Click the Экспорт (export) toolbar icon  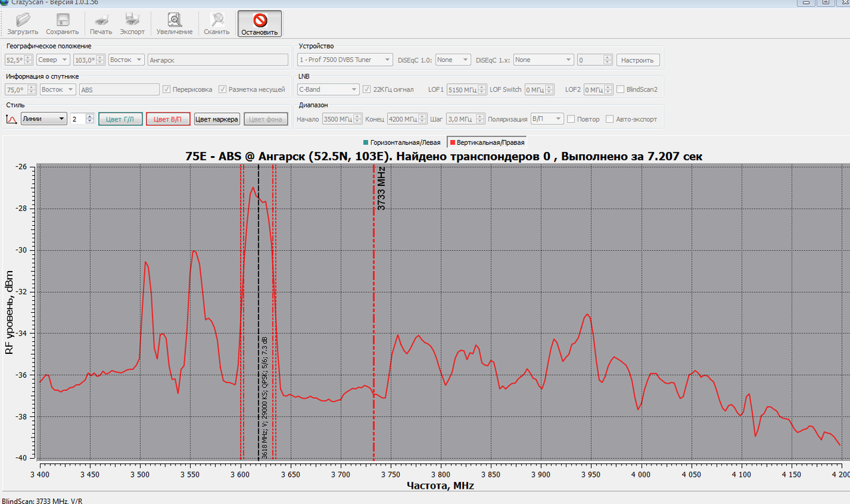[132, 23]
